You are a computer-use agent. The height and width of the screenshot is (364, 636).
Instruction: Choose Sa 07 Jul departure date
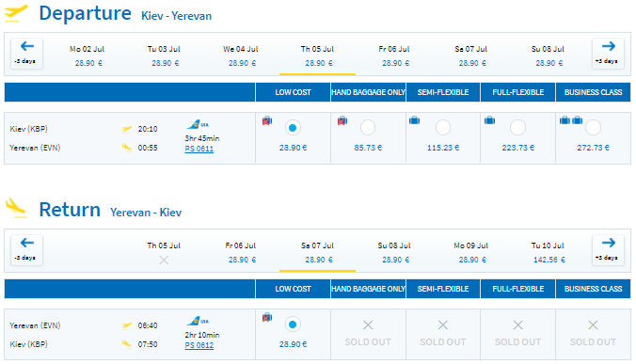(471, 55)
